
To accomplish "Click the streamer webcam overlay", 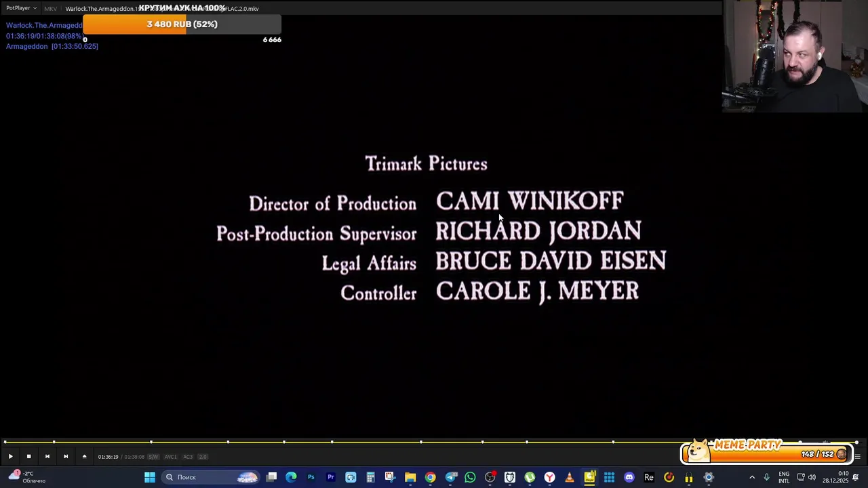I will 795,56.
